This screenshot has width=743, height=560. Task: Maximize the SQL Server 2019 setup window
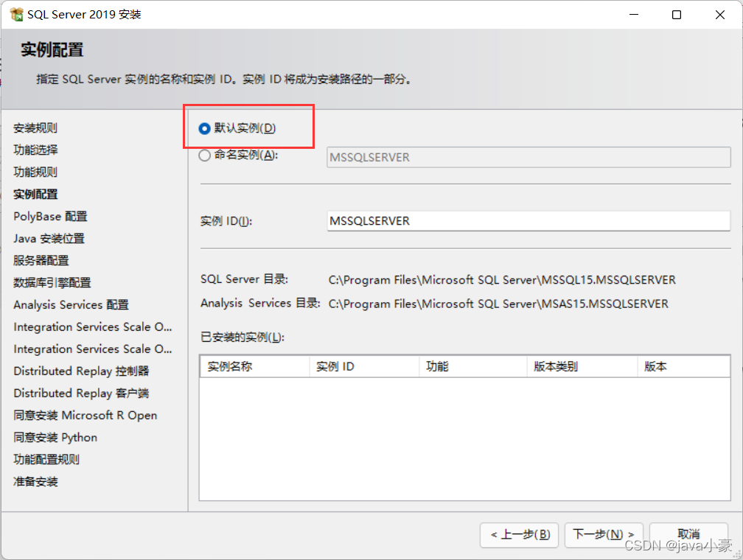pyautogui.click(x=677, y=15)
